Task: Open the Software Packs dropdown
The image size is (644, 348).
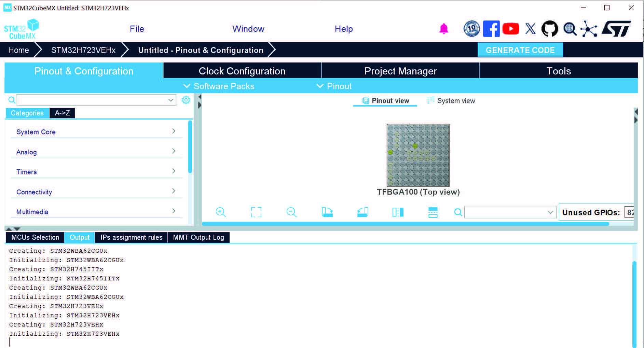Action: point(219,86)
